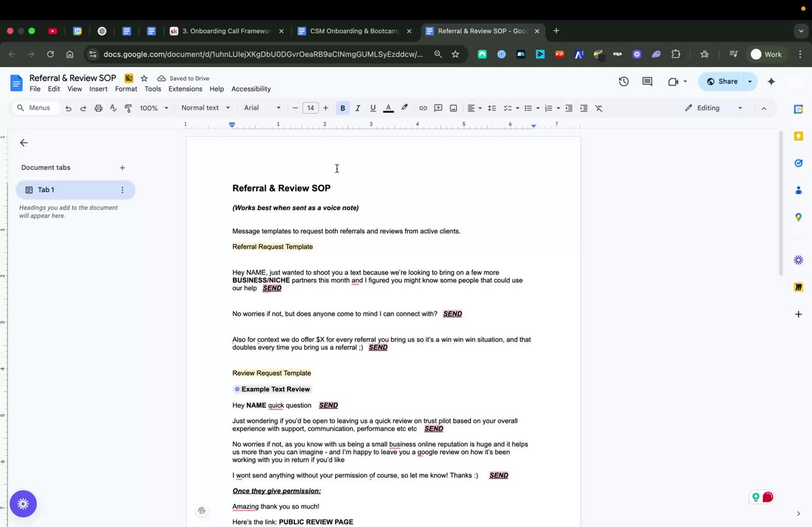Viewport: 812px width, 527px height.
Task: Open the Normal text style dropdown
Action: (206, 108)
